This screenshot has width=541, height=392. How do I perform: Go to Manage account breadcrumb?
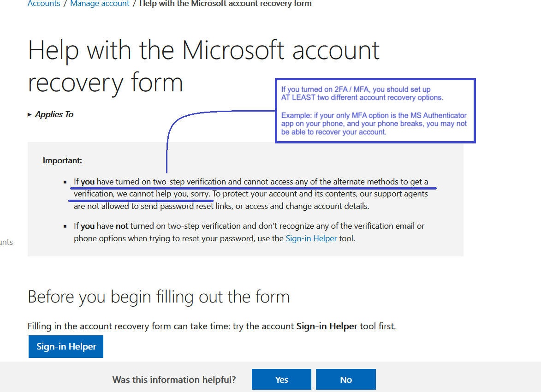[100, 3]
